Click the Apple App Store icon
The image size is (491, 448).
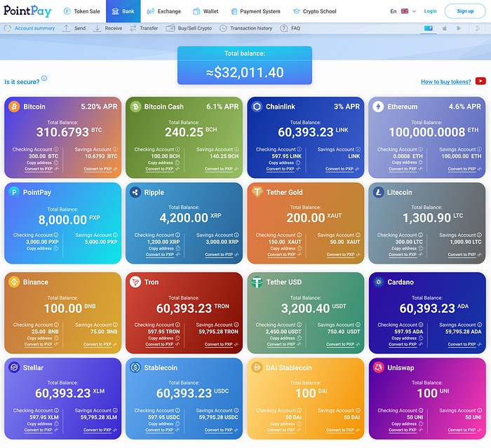tap(445, 29)
